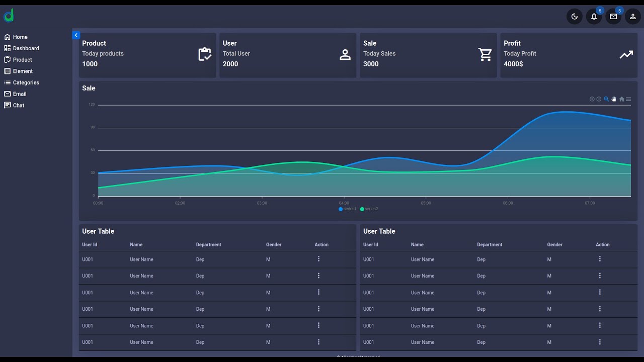Click the 3000 sales value
The height and width of the screenshot is (362, 644).
(x=371, y=64)
